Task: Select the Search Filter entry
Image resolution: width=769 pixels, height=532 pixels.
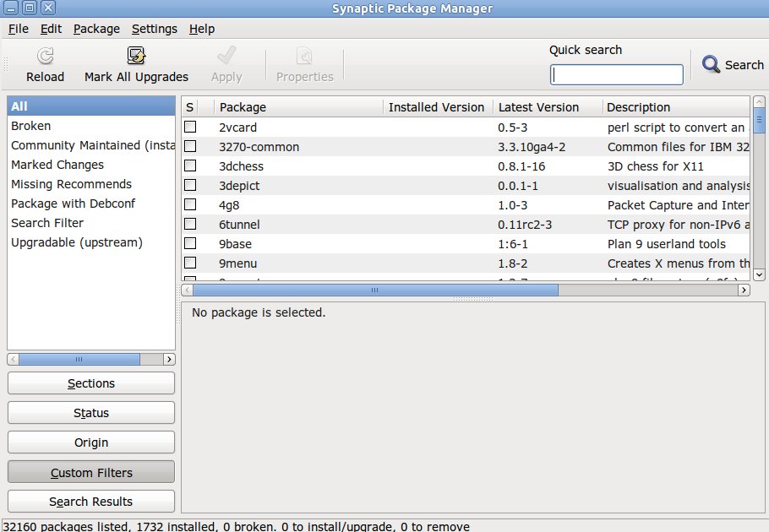Action: (91, 223)
